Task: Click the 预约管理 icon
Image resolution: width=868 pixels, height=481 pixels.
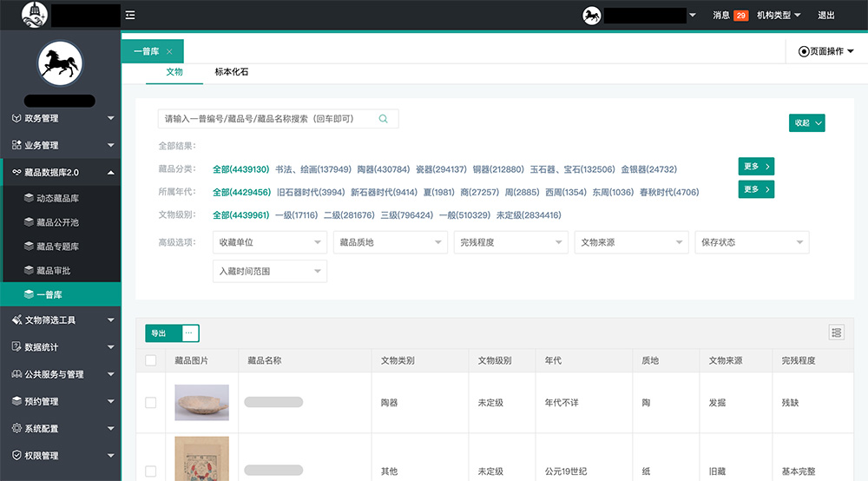Action: (16, 401)
